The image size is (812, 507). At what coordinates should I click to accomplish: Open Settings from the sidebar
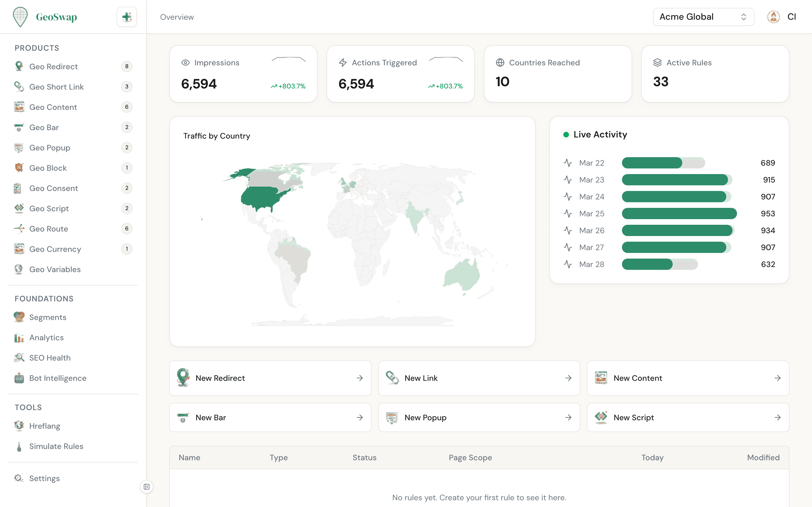(x=44, y=478)
